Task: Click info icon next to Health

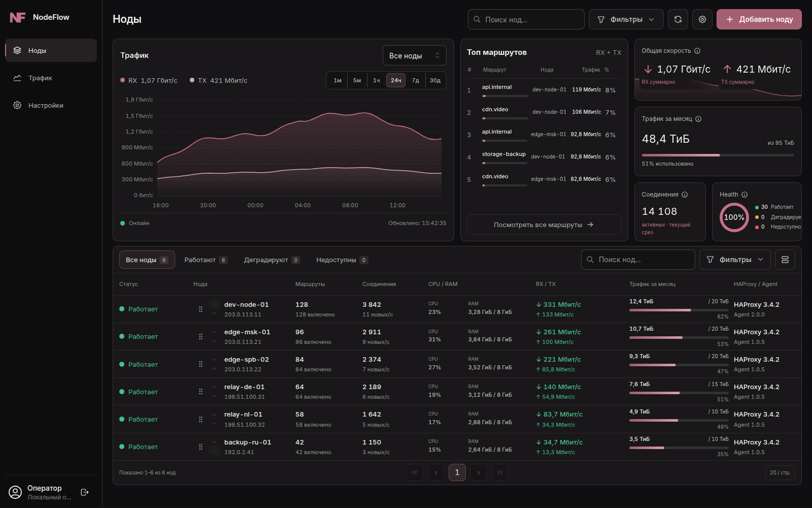Action: click(745, 195)
